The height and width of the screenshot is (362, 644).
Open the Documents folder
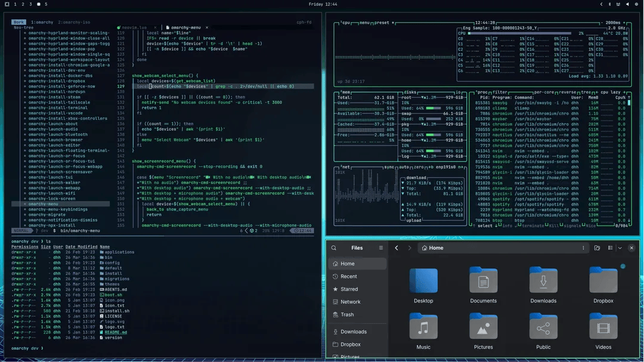coord(484,286)
